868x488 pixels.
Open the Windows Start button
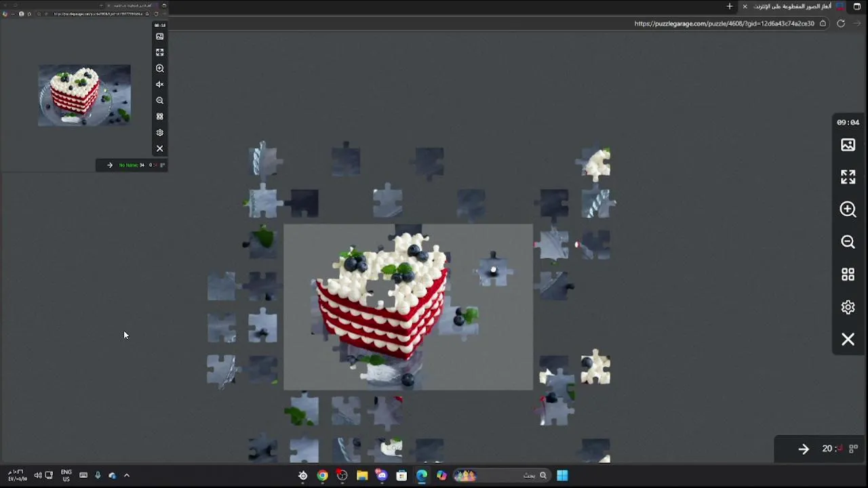562,476
